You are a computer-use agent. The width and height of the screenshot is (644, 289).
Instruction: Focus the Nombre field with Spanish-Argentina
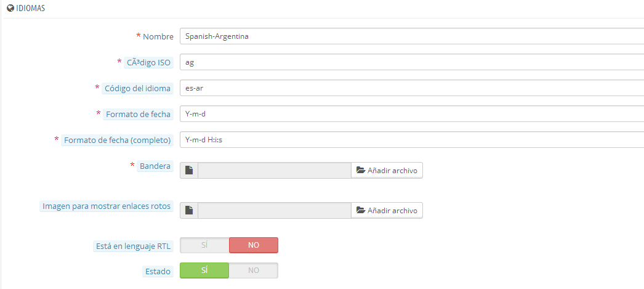[x=411, y=36]
